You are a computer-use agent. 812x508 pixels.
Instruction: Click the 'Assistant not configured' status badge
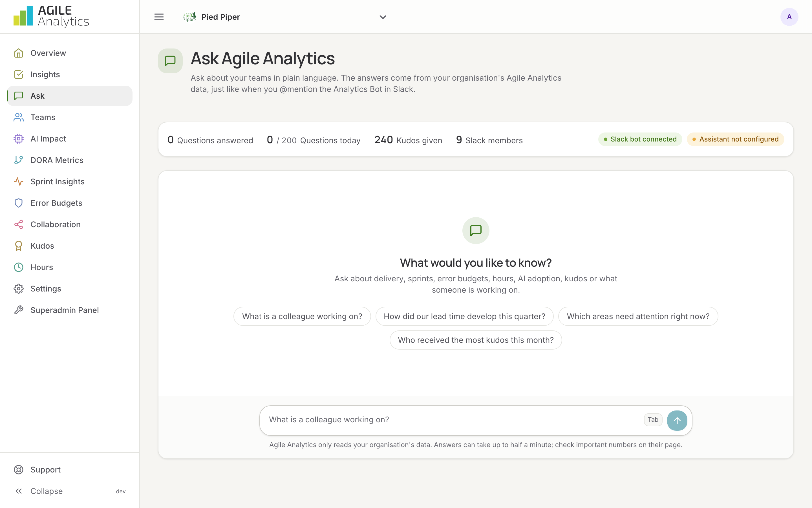(x=735, y=140)
